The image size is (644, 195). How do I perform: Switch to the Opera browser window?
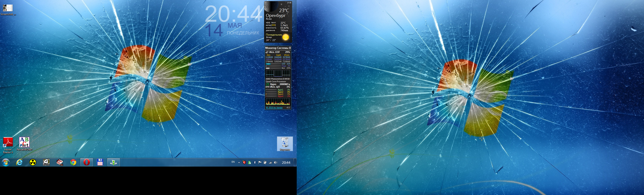(86, 162)
